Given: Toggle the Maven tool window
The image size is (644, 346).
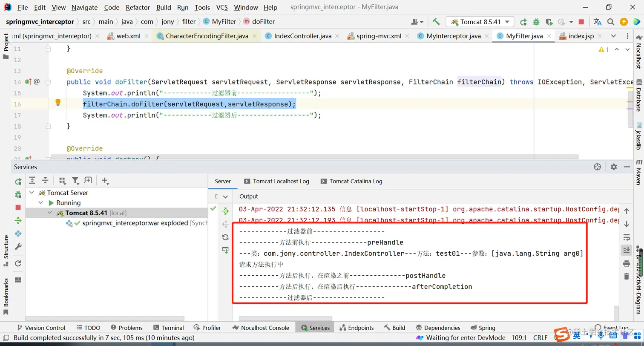Looking at the screenshot, I should click(639, 172).
